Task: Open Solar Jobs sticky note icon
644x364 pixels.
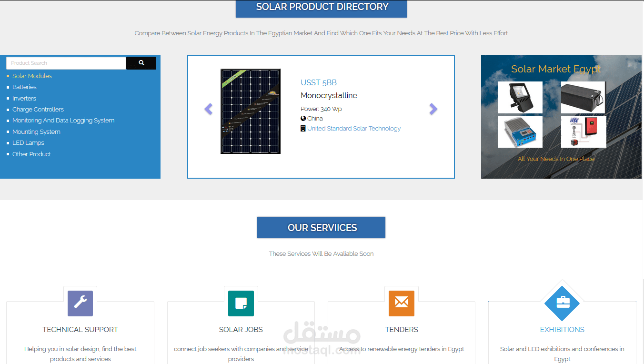Action: tap(241, 303)
